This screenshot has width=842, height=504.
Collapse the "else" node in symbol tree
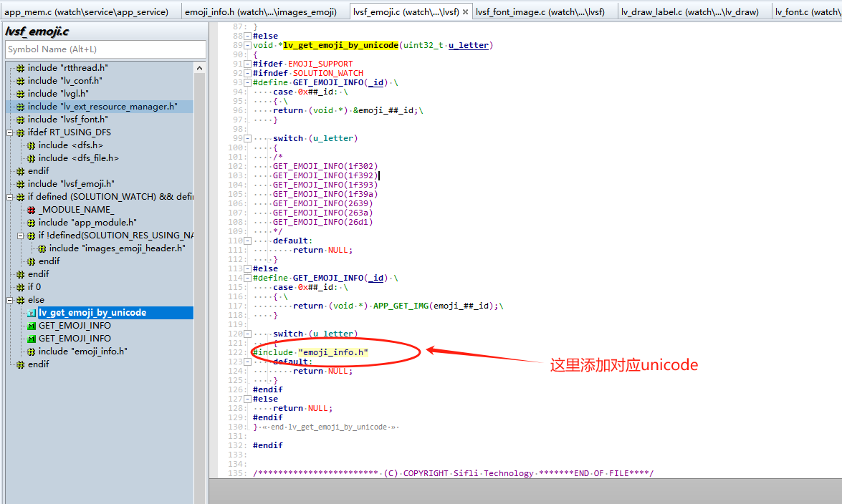pos(10,300)
